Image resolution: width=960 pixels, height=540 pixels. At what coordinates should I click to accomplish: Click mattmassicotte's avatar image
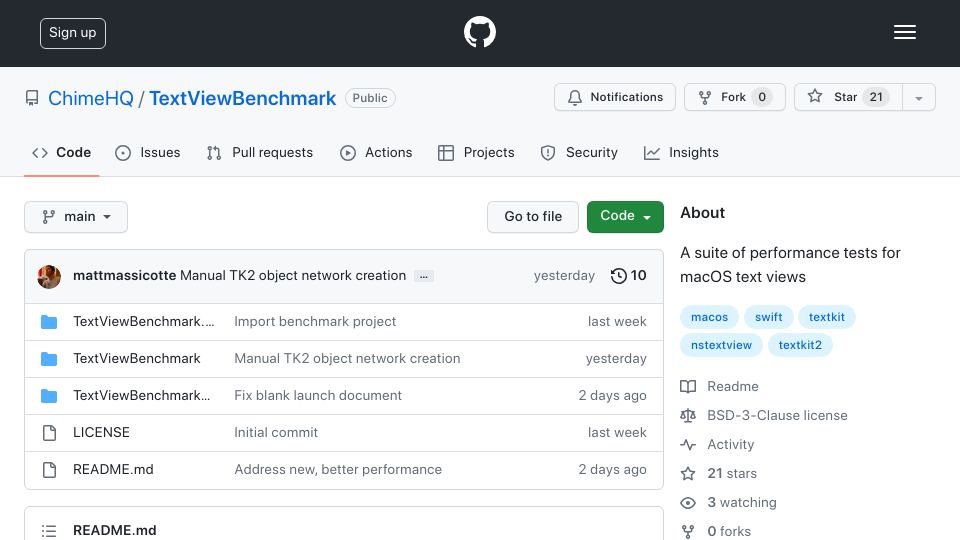(x=49, y=277)
